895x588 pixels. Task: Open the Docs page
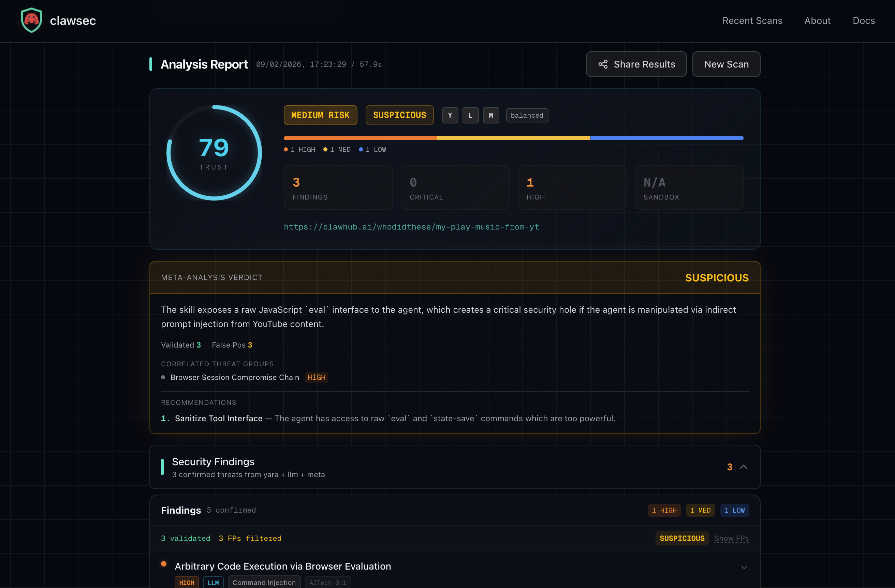[x=863, y=21]
